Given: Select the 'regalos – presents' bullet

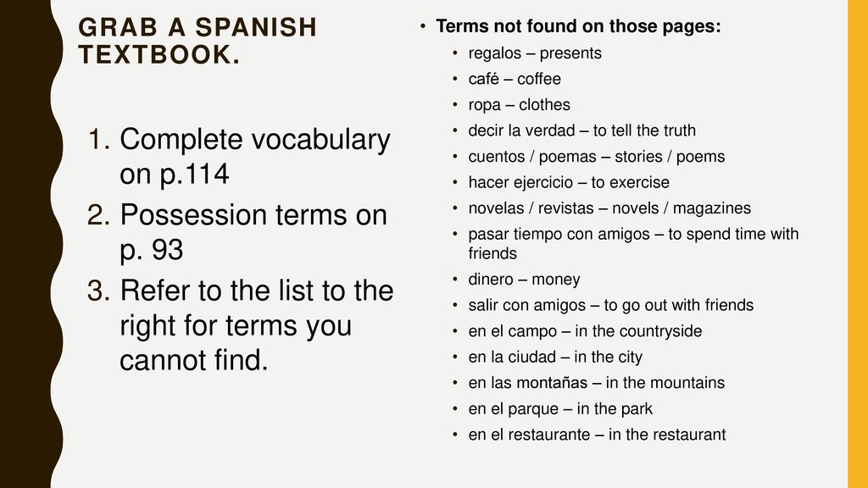Looking at the screenshot, I should [535, 53].
